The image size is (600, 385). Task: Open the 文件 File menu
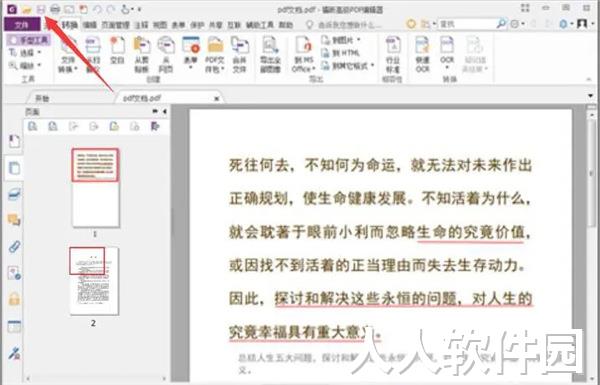pos(21,25)
